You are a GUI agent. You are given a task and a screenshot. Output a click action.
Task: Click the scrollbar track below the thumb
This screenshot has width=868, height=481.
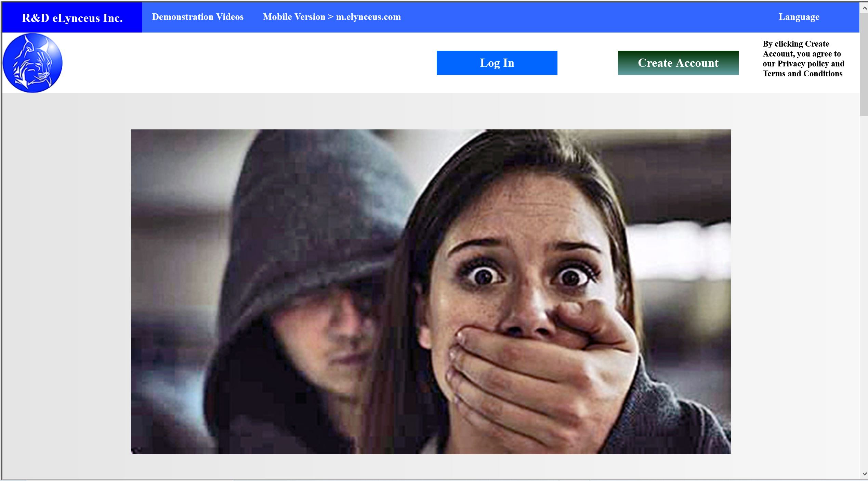864,291
